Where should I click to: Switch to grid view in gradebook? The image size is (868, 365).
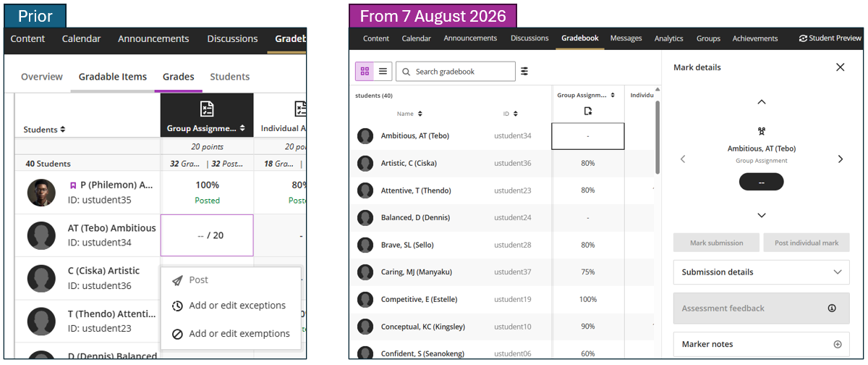(365, 71)
